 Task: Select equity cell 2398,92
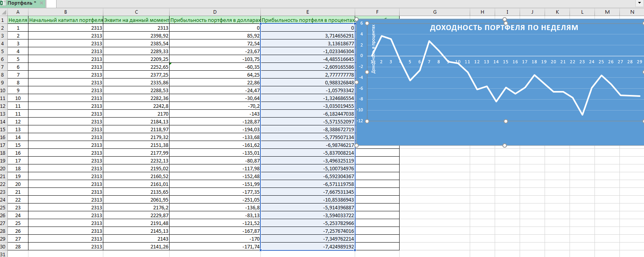click(x=136, y=36)
